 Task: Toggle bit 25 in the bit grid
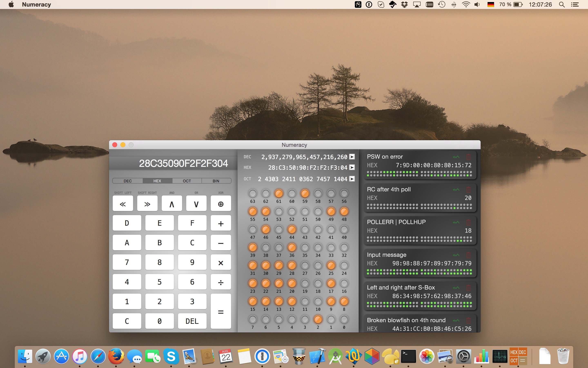331,265
